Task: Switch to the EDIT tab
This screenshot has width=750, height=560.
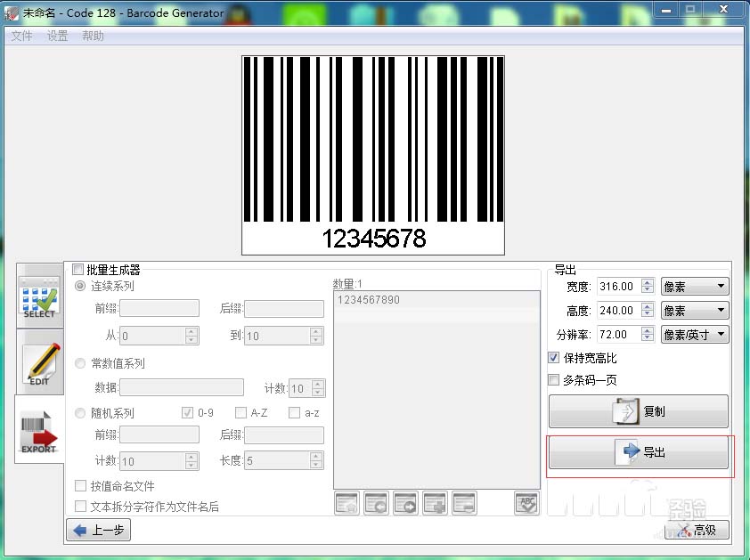Action: point(40,362)
